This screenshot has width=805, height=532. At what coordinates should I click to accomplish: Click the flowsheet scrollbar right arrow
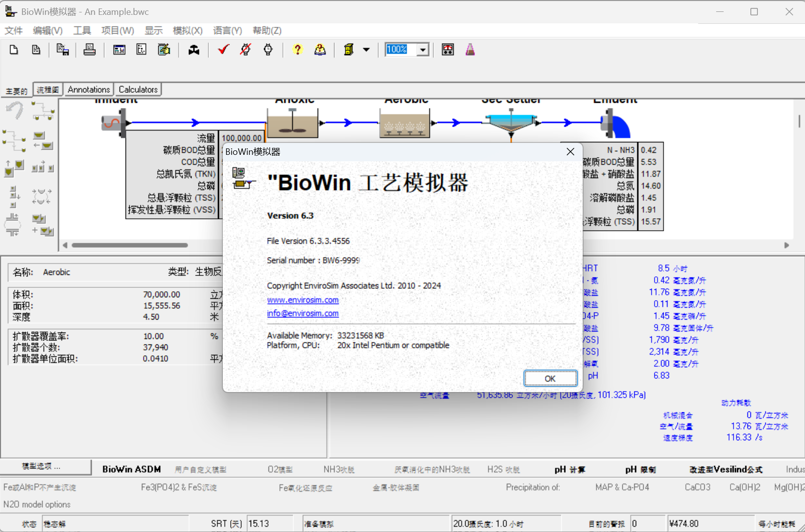point(787,245)
